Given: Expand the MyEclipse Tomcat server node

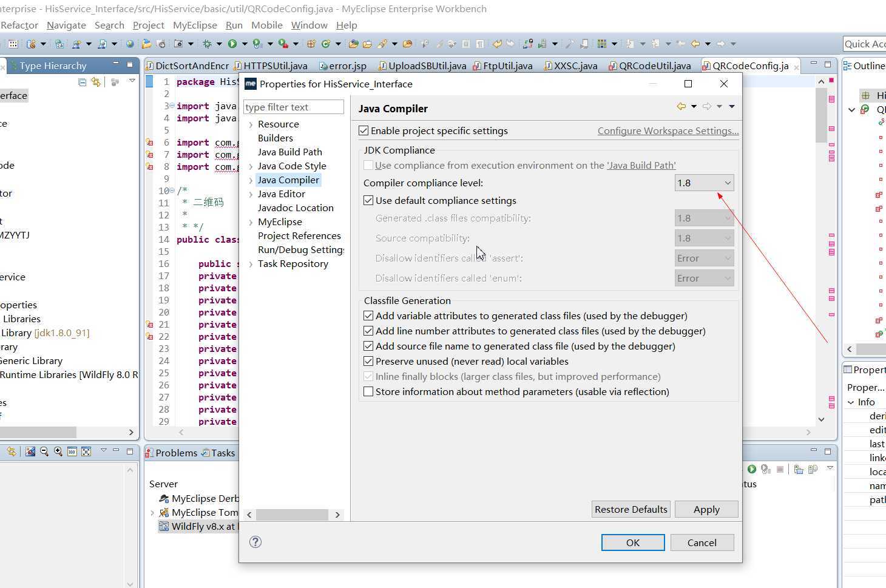Looking at the screenshot, I should point(152,513).
